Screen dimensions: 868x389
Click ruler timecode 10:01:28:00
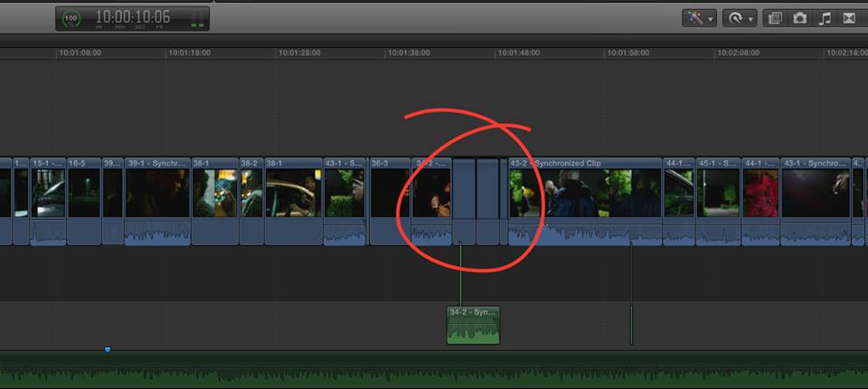tap(299, 53)
